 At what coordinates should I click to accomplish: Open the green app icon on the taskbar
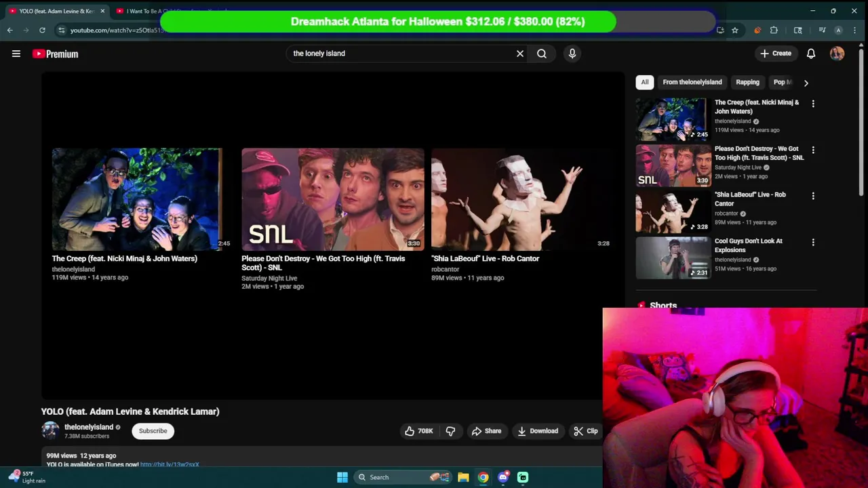523,477
